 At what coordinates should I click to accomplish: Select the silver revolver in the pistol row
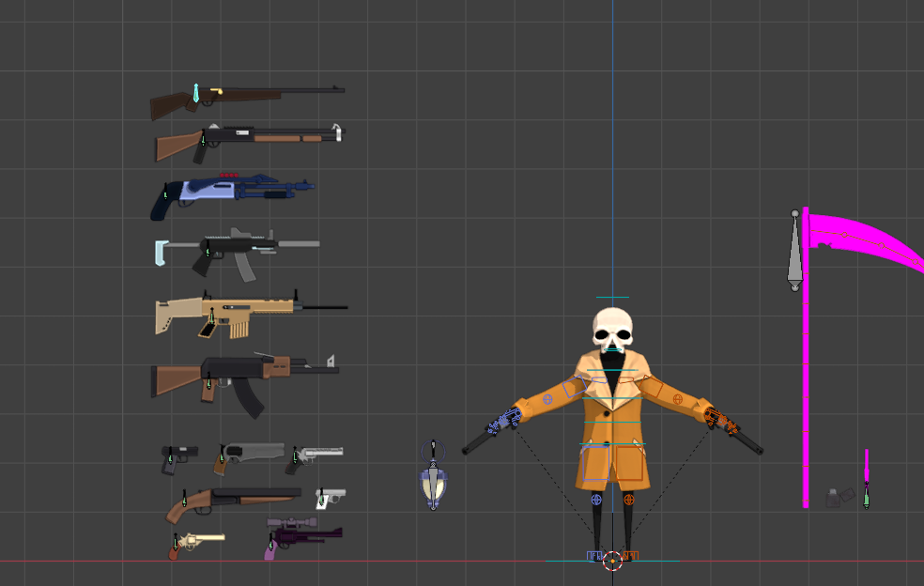pos(317,454)
